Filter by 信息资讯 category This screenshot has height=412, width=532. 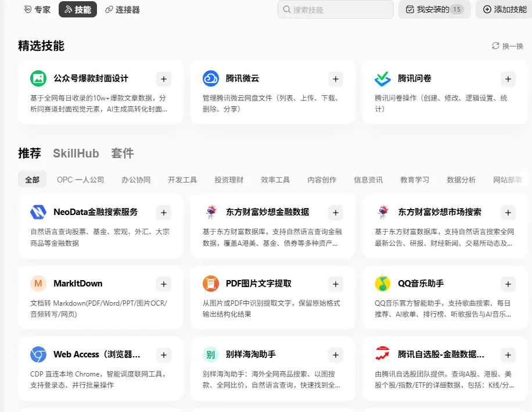tap(368, 180)
